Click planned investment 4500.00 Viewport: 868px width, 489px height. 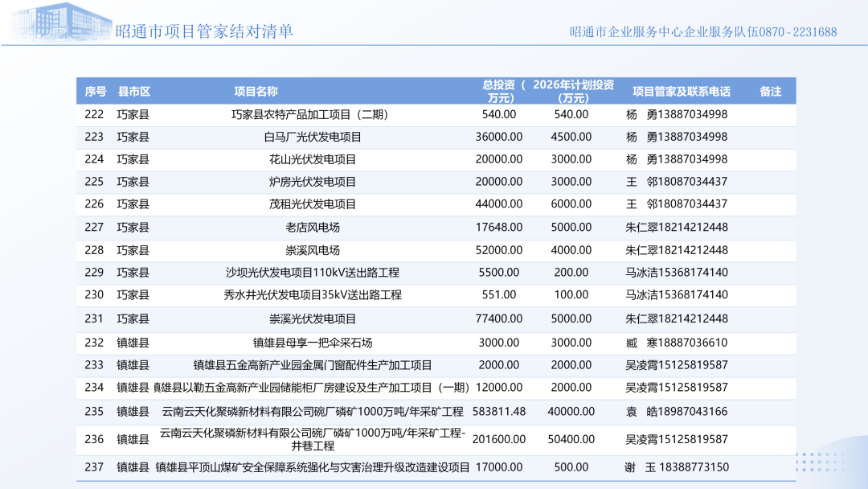[x=571, y=137]
